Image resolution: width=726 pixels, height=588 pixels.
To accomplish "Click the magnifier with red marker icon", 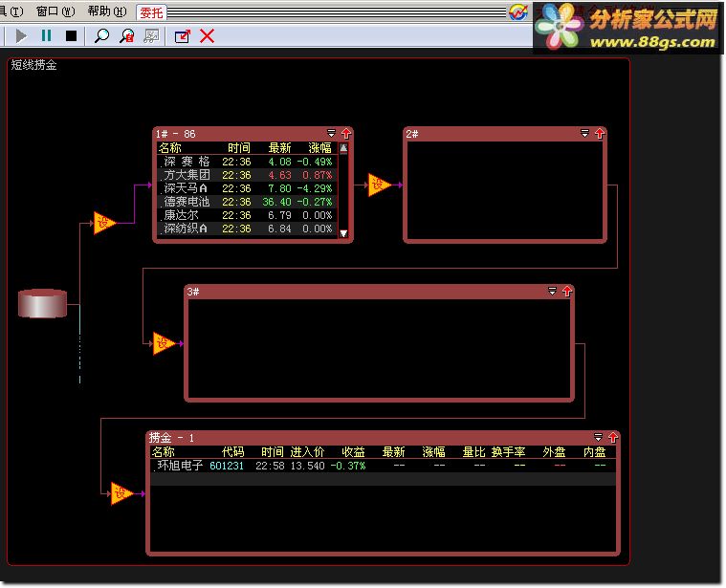I will click(127, 36).
